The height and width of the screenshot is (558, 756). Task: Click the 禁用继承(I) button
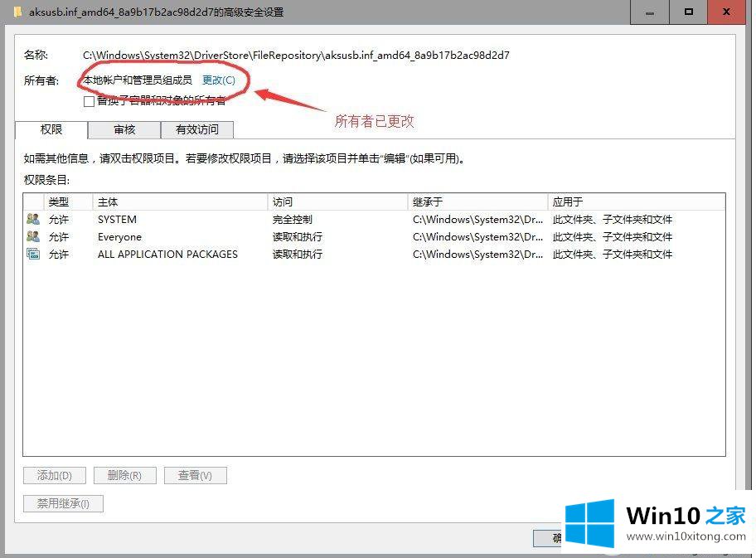click(63, 503)
